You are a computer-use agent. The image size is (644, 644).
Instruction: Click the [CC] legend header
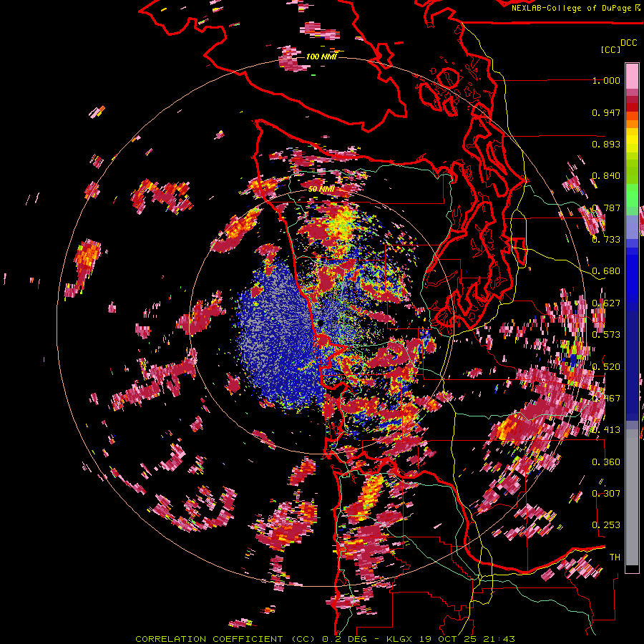coord(611,49)
